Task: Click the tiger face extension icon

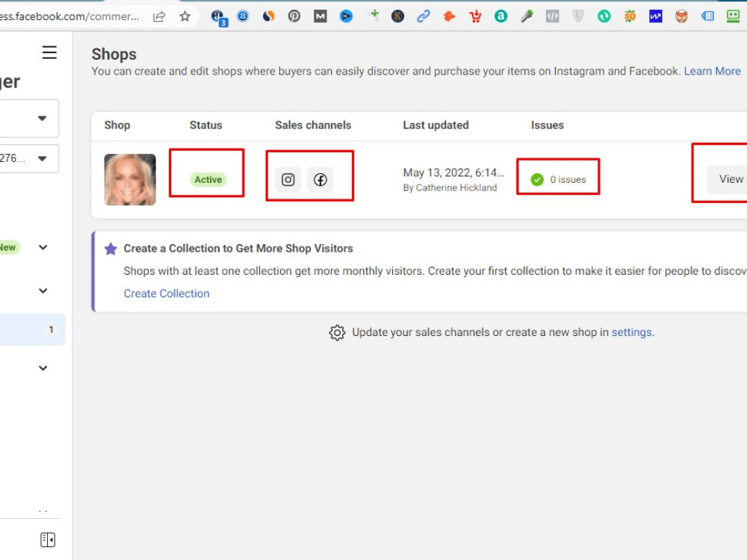Action: point(681,16)
